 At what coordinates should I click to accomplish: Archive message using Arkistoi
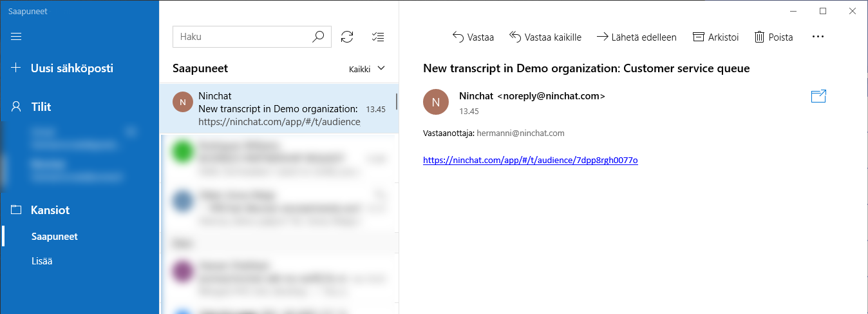pyautogui.click(x=715, y=37)
